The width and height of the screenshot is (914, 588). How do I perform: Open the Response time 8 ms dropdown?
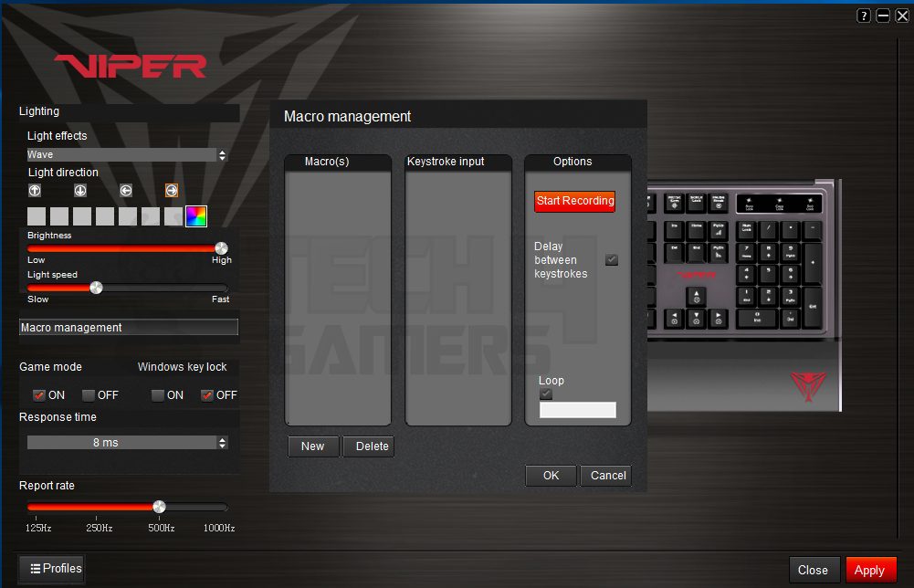(127, 442)
